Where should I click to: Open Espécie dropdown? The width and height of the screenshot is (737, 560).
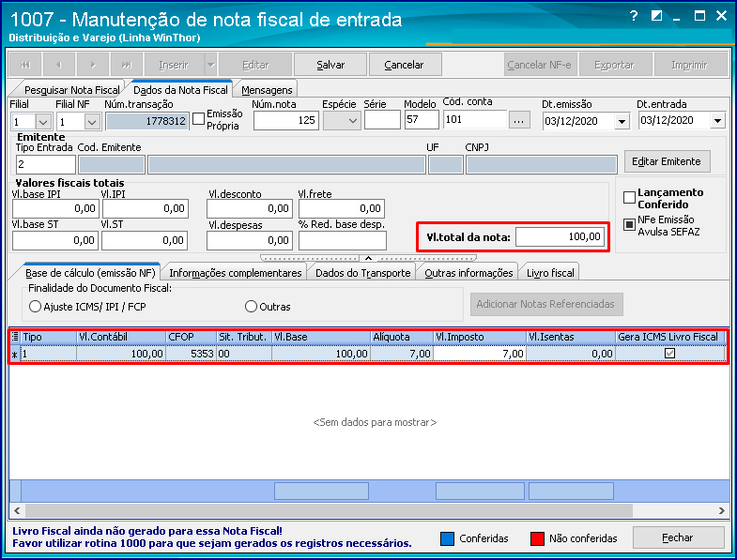click(353, 121)
